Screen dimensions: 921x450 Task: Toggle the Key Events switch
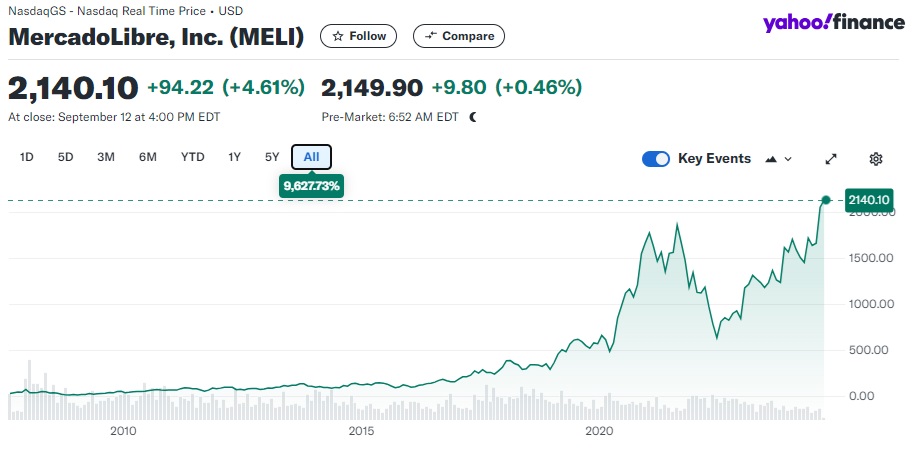tap(656, 158)
